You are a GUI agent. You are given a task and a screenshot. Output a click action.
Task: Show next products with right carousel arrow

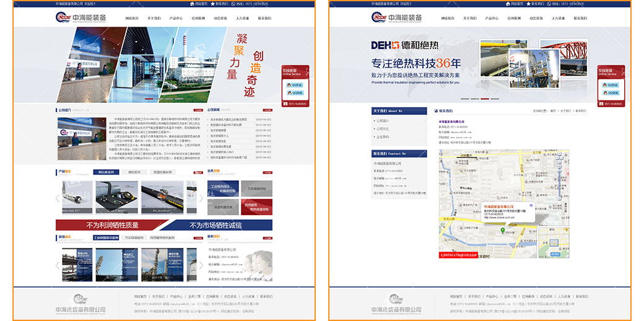coord(201,199)
